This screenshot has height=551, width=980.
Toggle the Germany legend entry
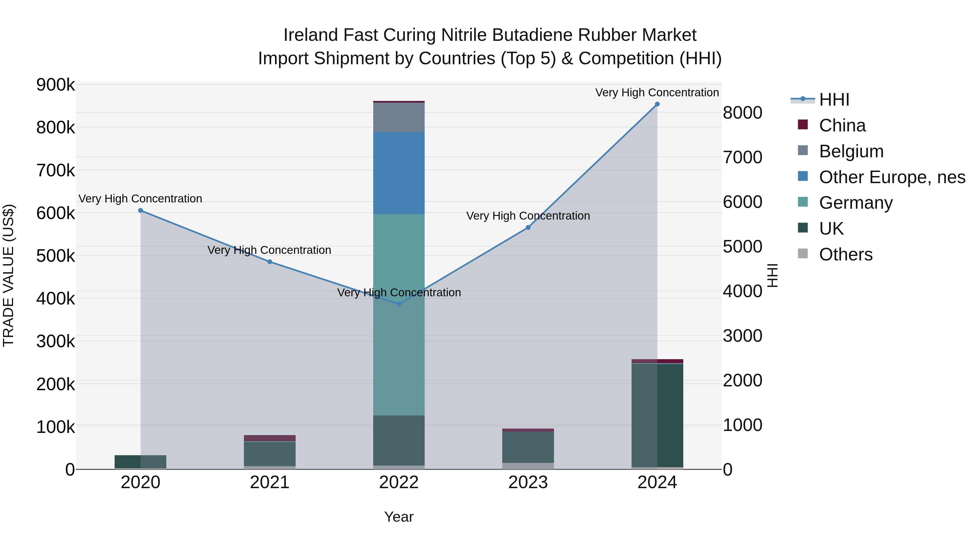(845, 203)
